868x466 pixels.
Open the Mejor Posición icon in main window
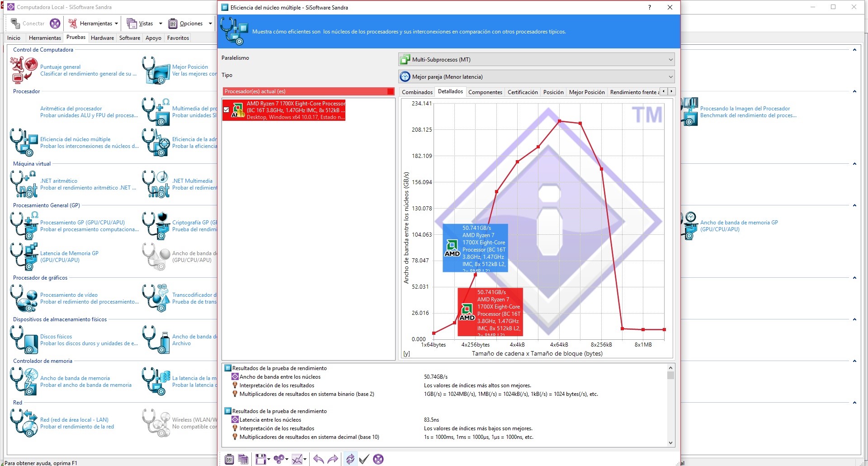156,70
